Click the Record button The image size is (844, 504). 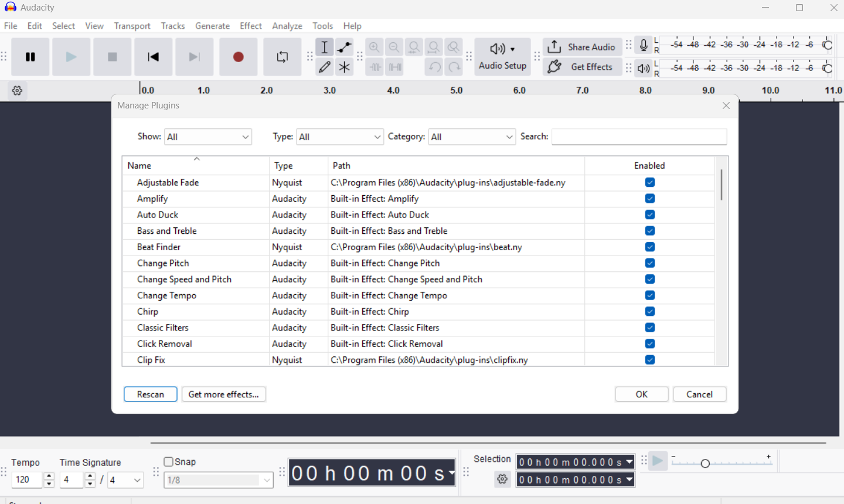click(x=239, y=57)
